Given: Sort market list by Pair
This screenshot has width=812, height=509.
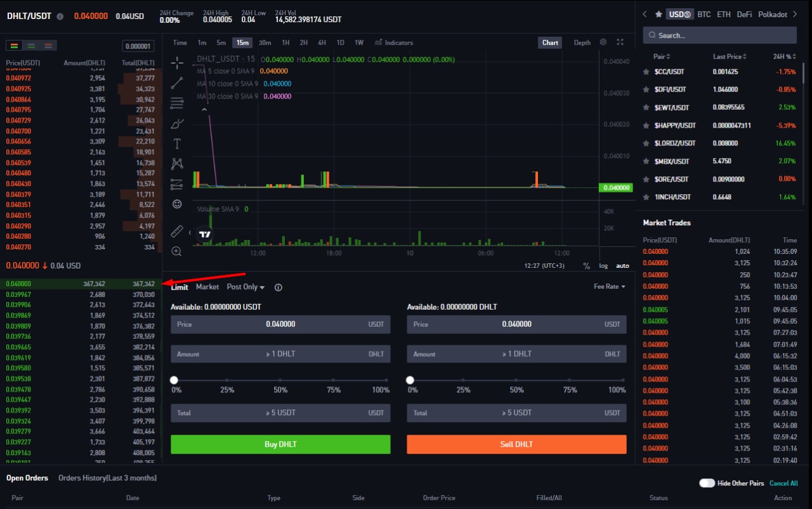Looking at the screenshot, I should 662,56.
